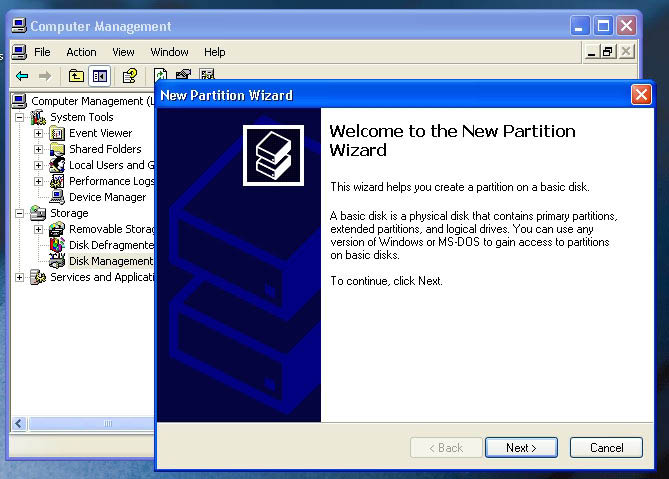Click the wizard disk stack logo image
This screenshot has height=479, width=669.
click(x=273, y=155)
